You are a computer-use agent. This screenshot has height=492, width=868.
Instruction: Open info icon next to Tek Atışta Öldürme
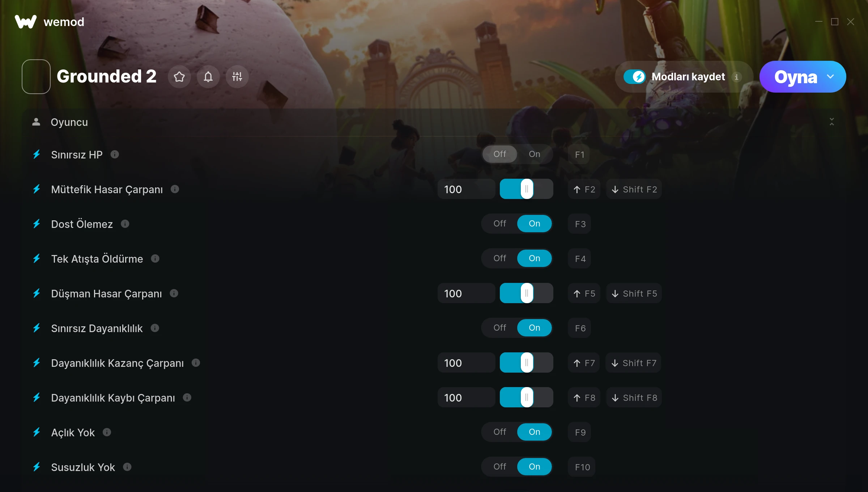pyautogui.click(x=155, y=259)
